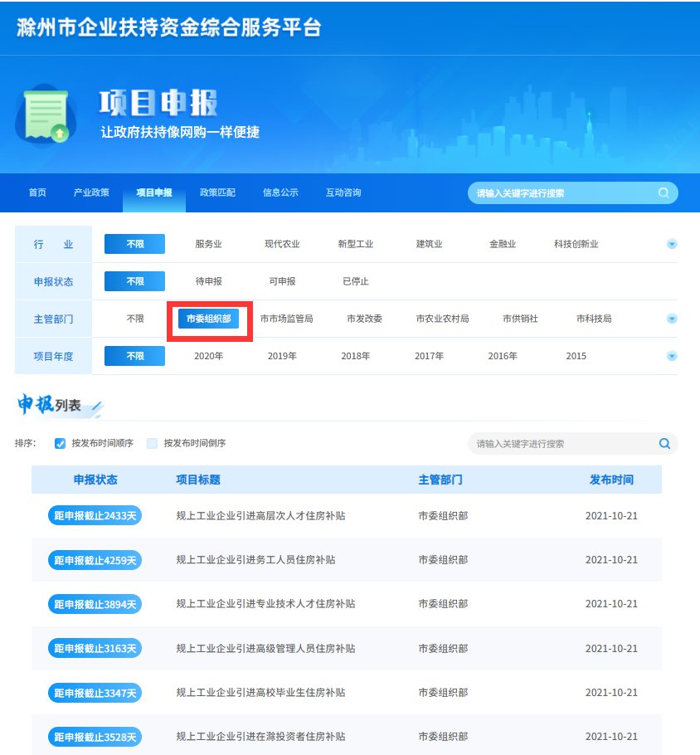The height and width of the screenshot is (755, 700).
Task: Open the 政策匹配 menu item
Action: click(219, 192)
